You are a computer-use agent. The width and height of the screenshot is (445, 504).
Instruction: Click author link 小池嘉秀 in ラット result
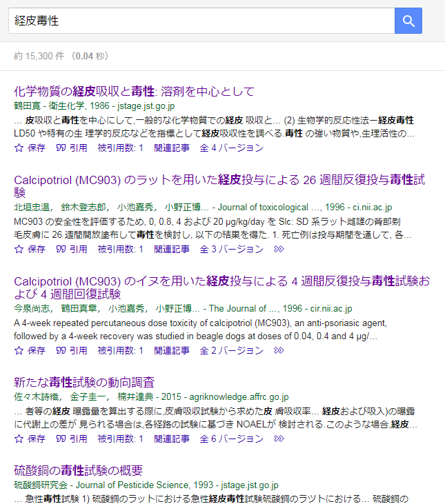135,208
